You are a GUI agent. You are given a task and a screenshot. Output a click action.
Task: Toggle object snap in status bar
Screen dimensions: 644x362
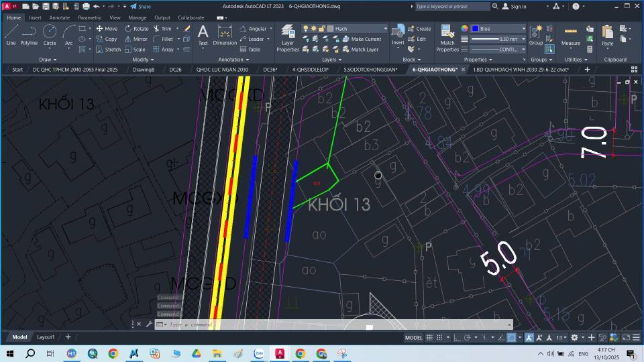click(x=511, y=337)
